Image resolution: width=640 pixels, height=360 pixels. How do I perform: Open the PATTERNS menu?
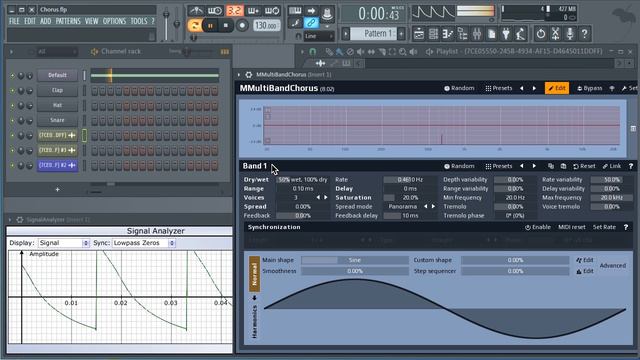(x=68, y=21)
